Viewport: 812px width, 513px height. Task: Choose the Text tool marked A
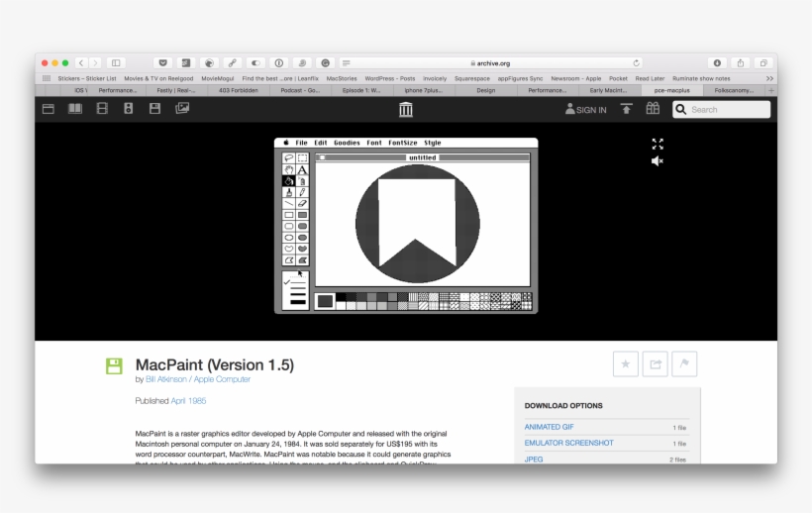click(302, 169)
